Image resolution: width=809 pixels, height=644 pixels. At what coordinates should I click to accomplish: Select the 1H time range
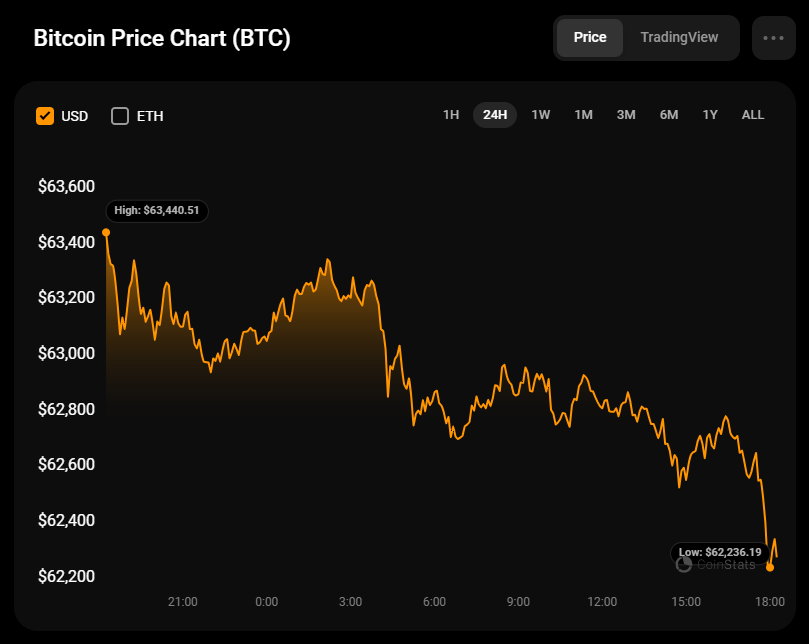tap(451, 115)
